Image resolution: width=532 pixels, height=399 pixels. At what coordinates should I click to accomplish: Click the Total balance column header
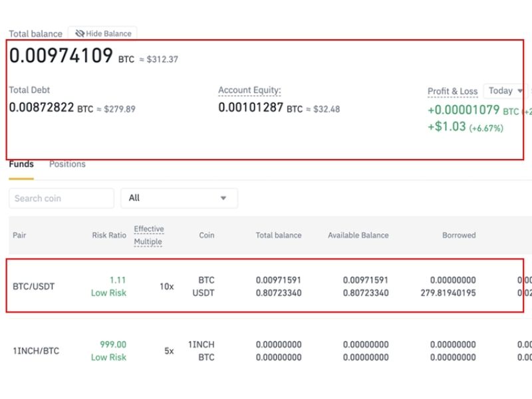coord(279,235)
